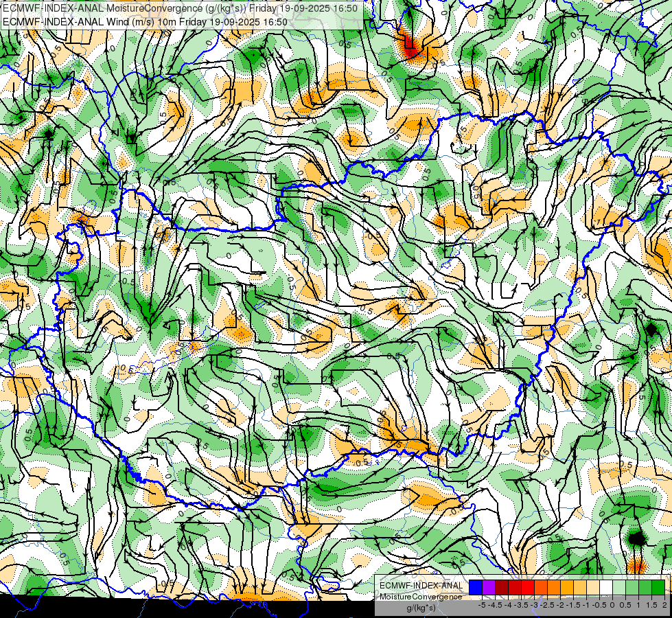Click the dark maroon legend swatch between -4.5 and -4
The width and height of the screenshot is (672, 618).
click(502, 588)
